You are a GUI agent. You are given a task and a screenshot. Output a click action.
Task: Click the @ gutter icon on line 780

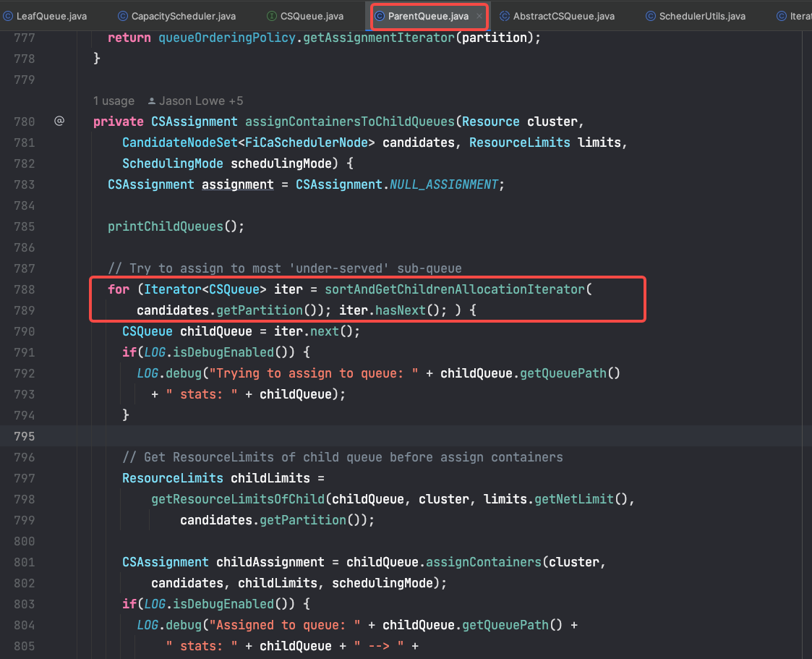pyautogui.click(x=59, y=122)
